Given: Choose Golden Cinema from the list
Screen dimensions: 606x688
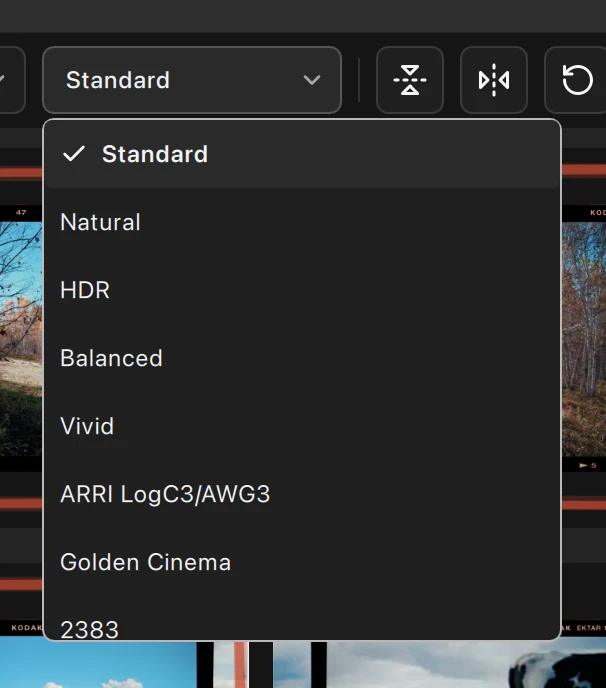Looking at the screenshot, I should (302, 562).
